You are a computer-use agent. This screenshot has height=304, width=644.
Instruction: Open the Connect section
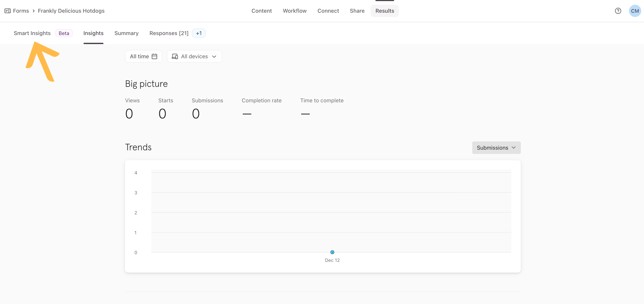328,11
